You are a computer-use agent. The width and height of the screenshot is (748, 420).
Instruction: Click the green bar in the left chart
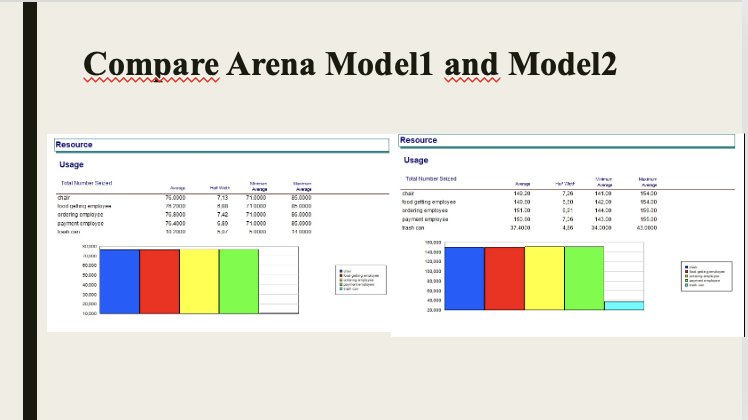pyautogui.click(x=239, y=282)
